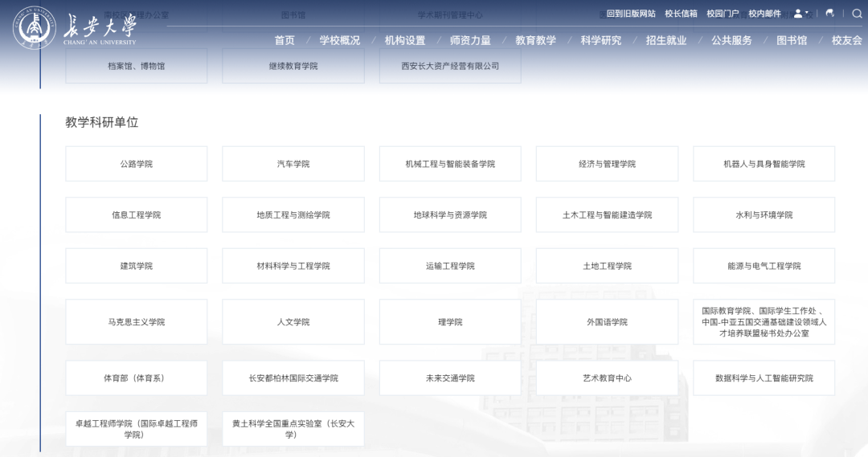This screenshot has height=457, width=868.
Task: Visit 运输工程学院
Action: (450, 266)
